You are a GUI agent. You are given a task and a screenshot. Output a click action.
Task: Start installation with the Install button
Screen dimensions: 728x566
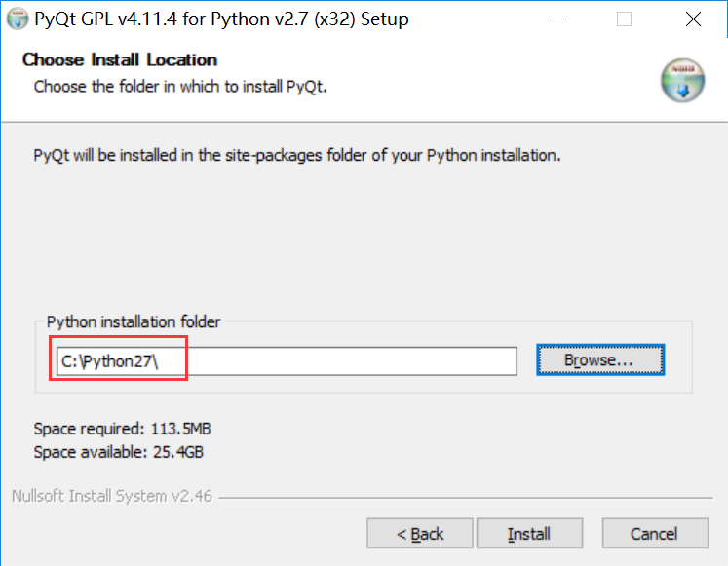pyautogui.click(x=529, y=534)
